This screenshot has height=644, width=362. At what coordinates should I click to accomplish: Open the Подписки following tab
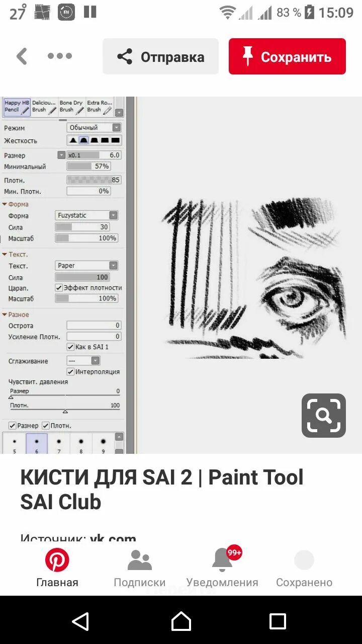click(x=139, y=568)
